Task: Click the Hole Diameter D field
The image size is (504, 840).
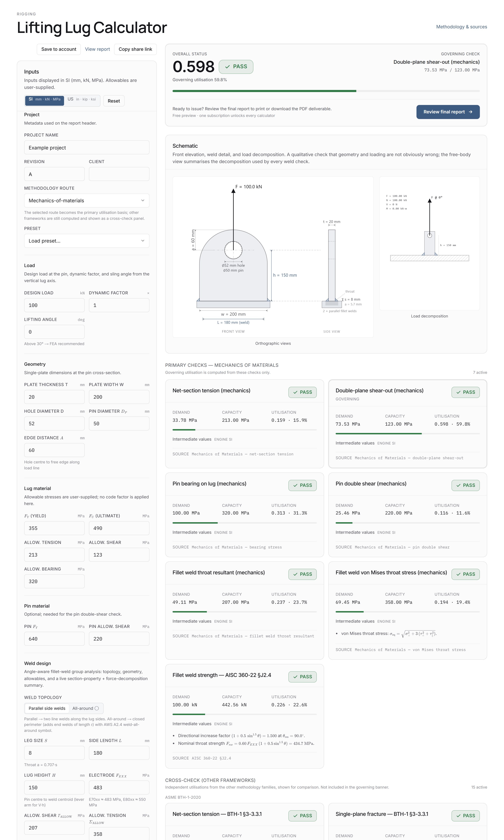Action: point(54,424)
